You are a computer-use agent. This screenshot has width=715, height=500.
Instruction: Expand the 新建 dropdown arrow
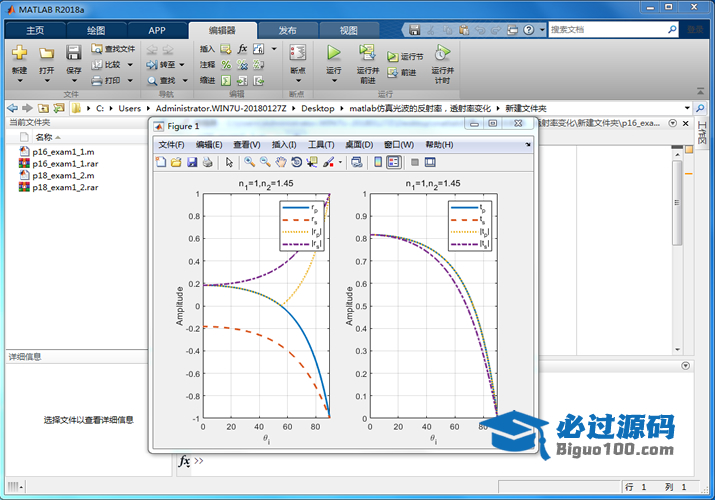[x=20, y=81]
